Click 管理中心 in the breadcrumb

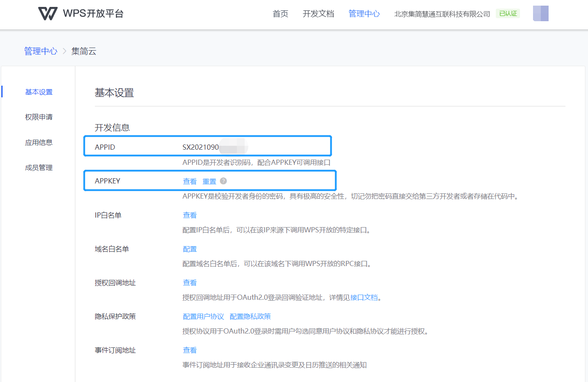[40, 51]
